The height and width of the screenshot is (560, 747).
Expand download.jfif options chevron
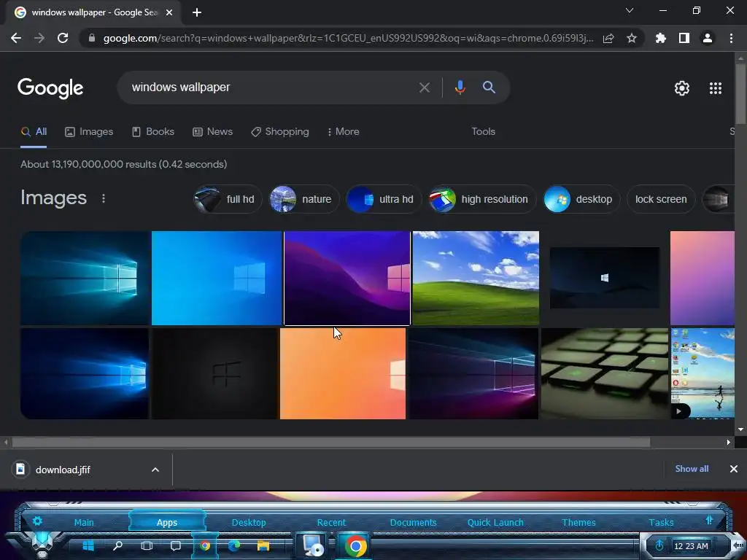(x=155, y=470)
